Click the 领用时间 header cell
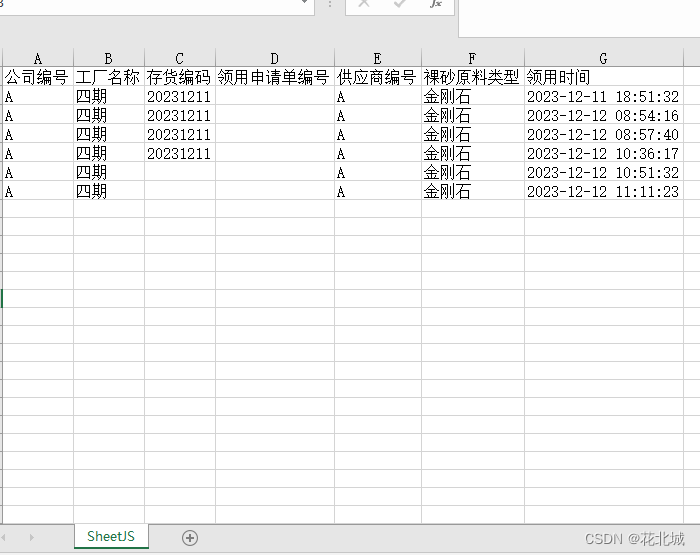This screenshot has height=555, width=700. (x=604, y=77)
